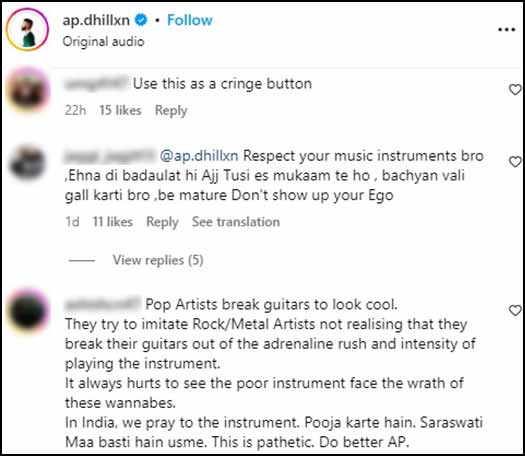The image size is (525, 456).
Task: Expand View replies (5)
Action: pos(158,260)
